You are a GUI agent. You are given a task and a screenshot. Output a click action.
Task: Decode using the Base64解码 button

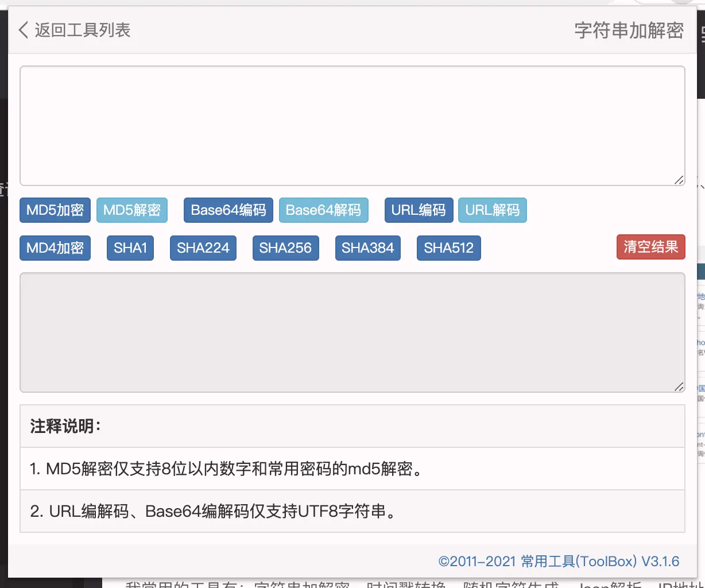(x=323, y=210)
